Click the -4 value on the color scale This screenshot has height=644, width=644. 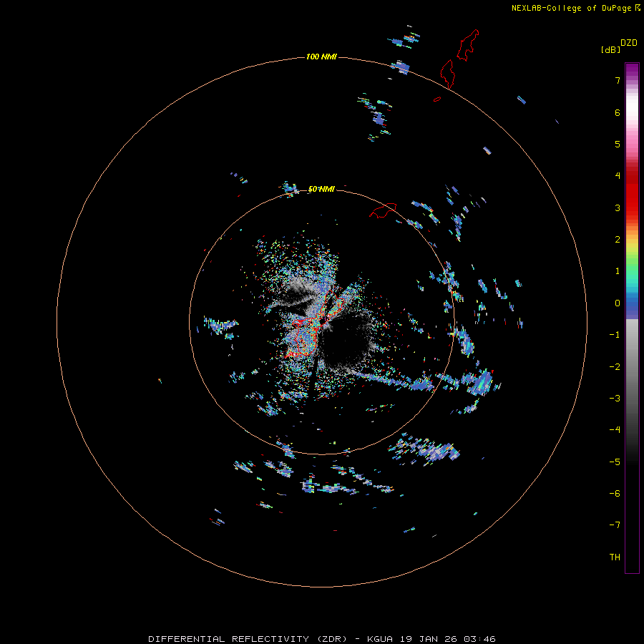click(x=615, y=430)
